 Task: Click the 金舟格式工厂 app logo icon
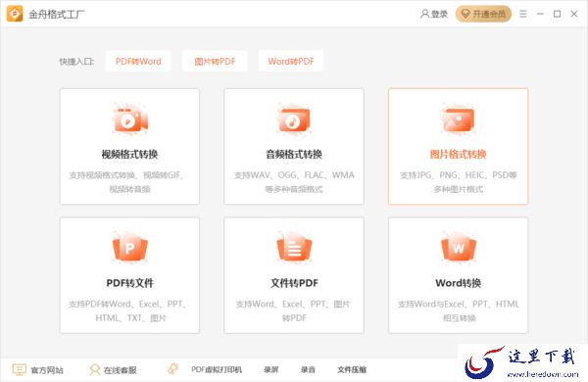(15, 14)
